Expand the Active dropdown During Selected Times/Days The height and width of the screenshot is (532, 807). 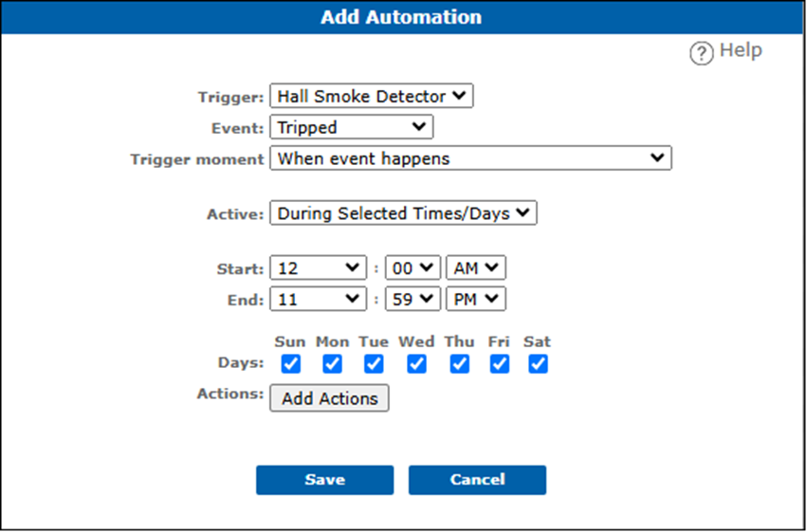404,213
